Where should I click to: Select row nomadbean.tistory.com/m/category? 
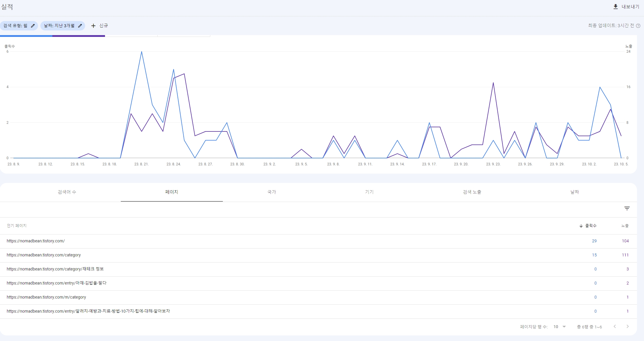pyautogui.click(x=318, y=297)
